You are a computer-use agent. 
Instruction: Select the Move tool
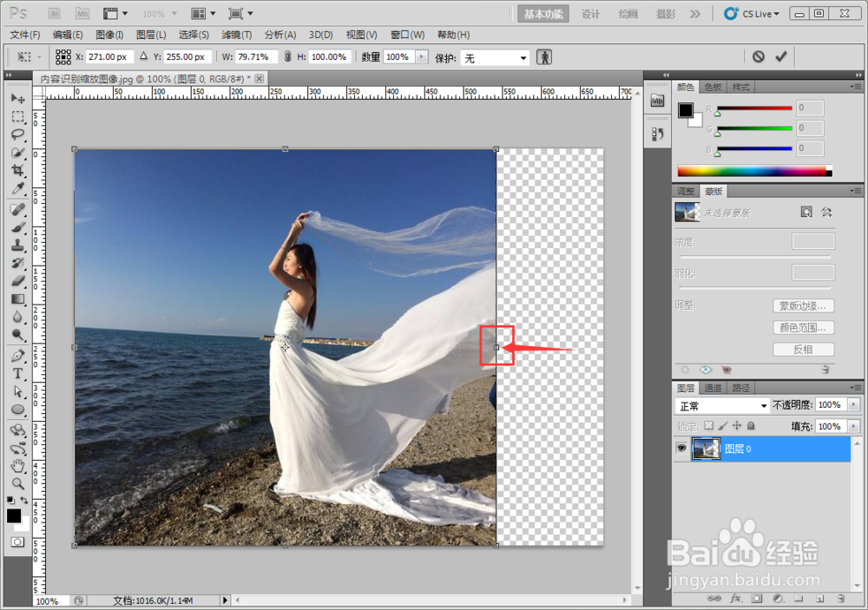[x=17, y=99]
